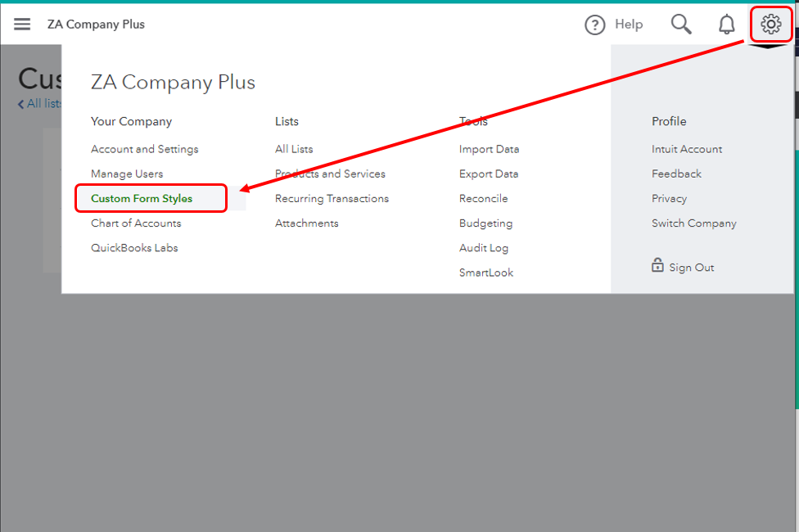The width and height of the screenshot is (799, 532).
Task: Click the Help question mark icon
Action: (594, 25)
